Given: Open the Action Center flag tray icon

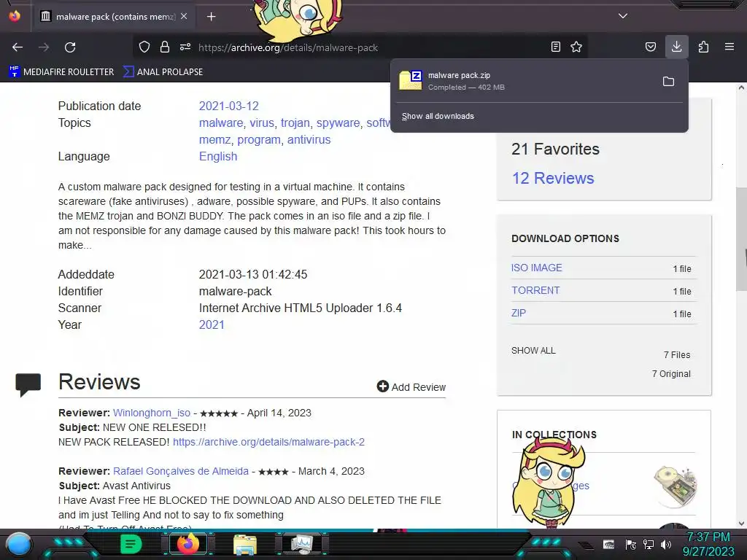Looking at the screenshot, I should pyautogui.click(x=631, y=544).
